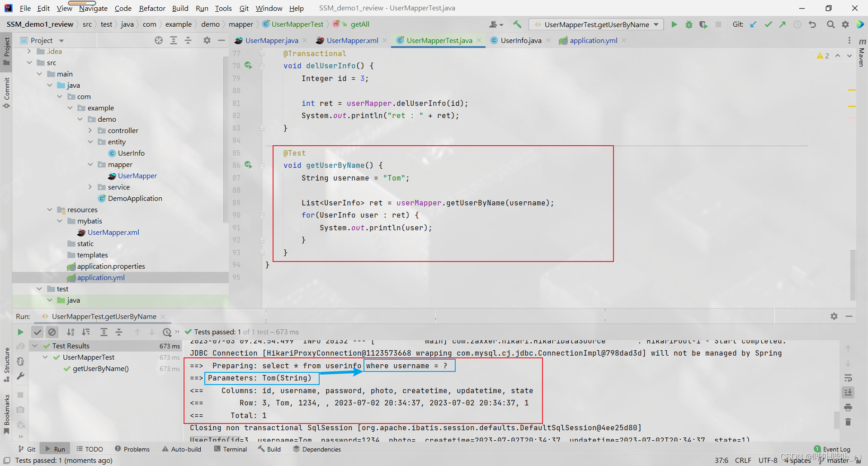
Task: Expand the controller package
Action: (90, 130)
